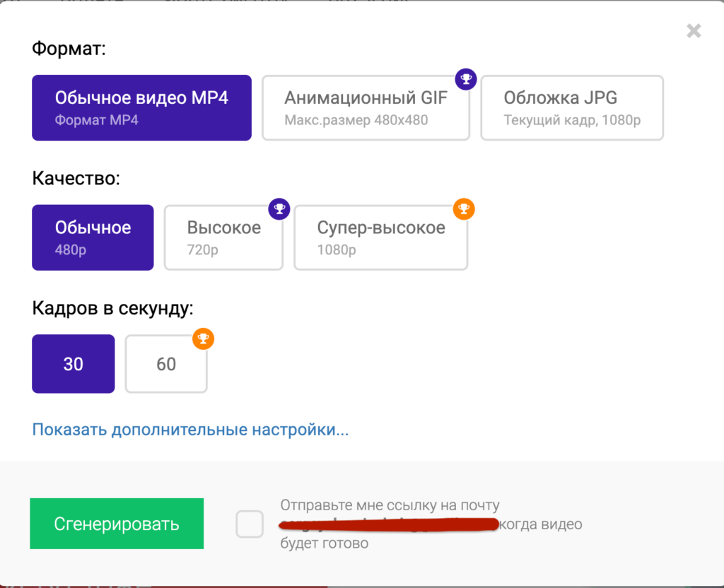Click the orange trophy badge on 60 fps

203,339
